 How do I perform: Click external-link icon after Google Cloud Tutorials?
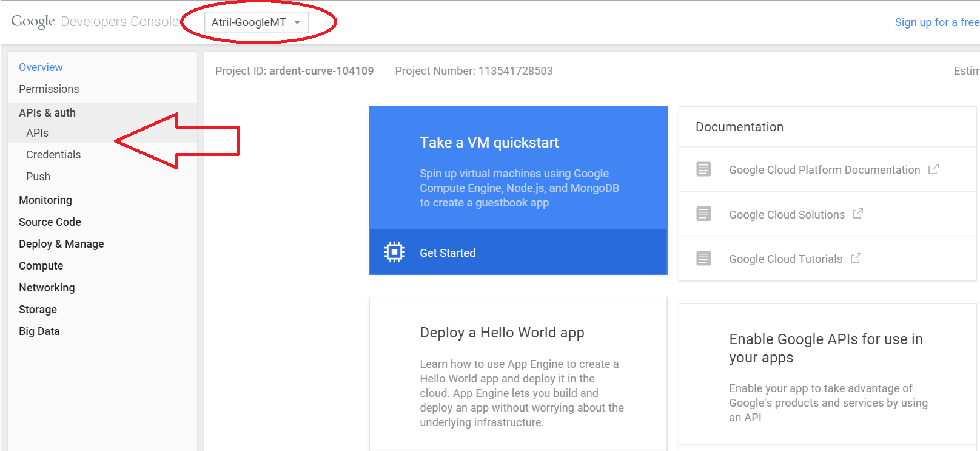(x=856, y=258)
